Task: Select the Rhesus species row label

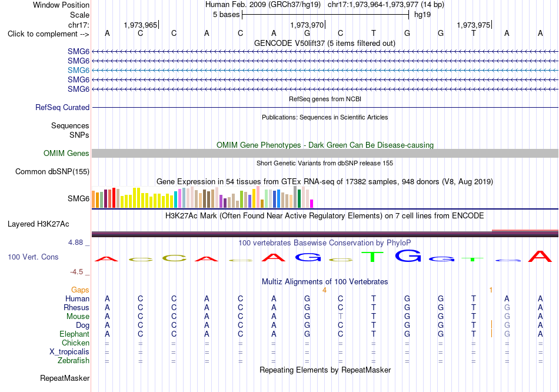Action: point(76,307)
